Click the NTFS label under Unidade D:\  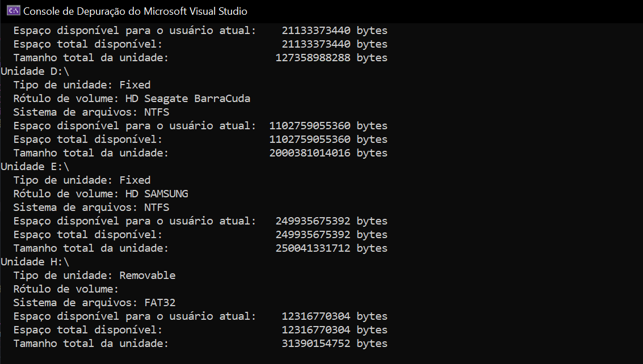[x=157, y=112]
